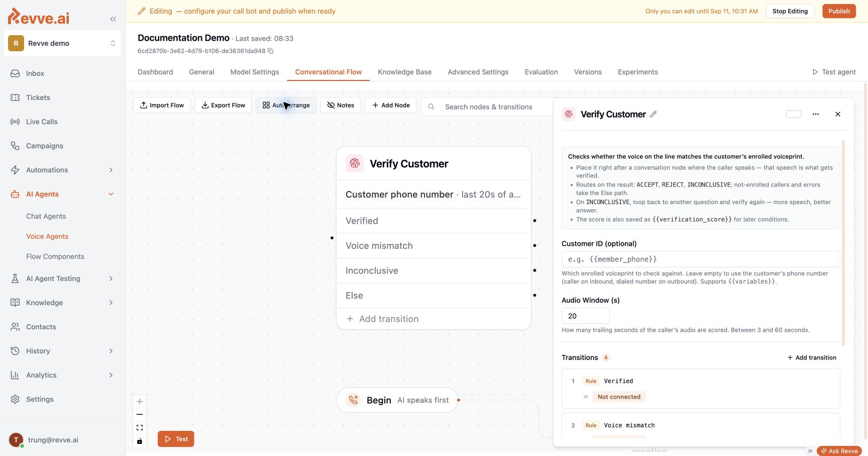The width and height of the screenshot is (868, 456).
Task: Click Import Flow button
Action: (x=162, y=105)
